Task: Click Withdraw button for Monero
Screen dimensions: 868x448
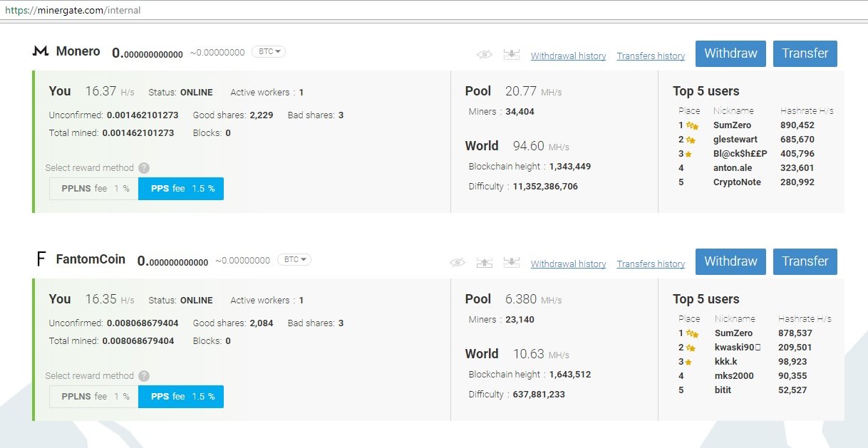Action: pos(730,53)
